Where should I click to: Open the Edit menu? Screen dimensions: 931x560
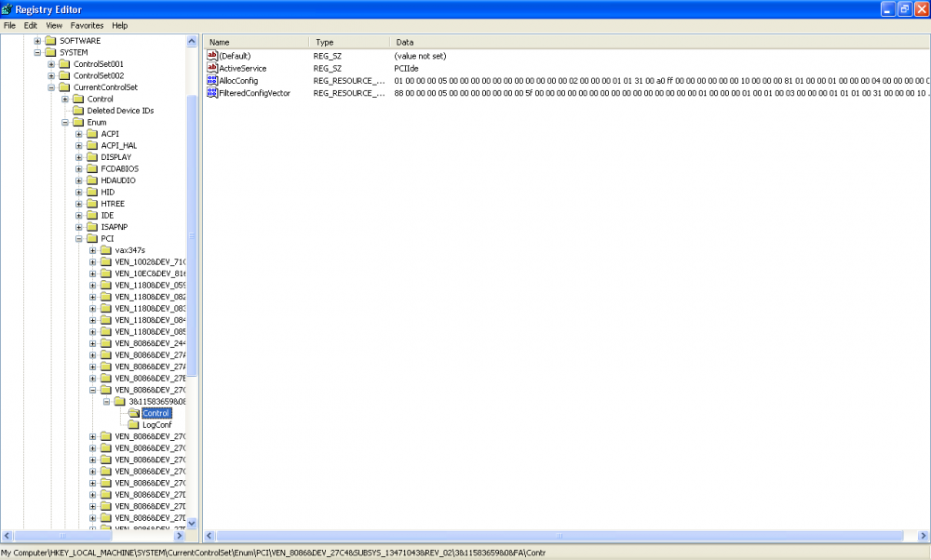point(31,25)
